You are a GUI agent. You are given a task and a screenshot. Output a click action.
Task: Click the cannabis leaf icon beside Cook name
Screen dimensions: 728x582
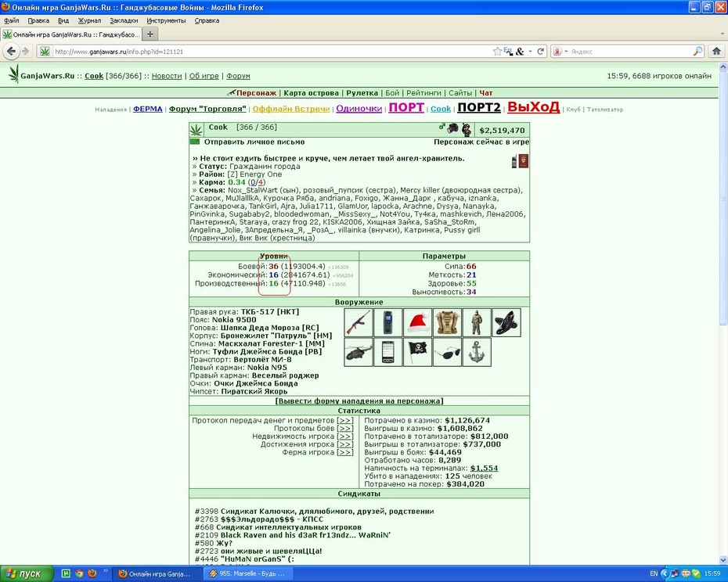point(196,130)
